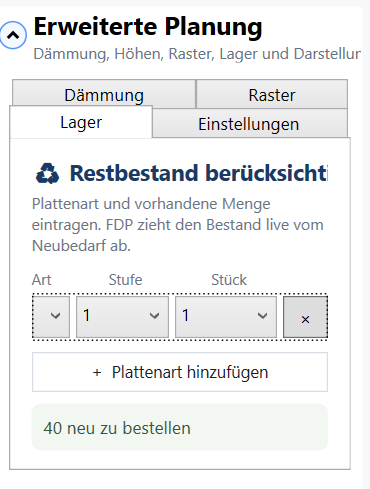370x489 pixels.
Task: Open the Stufe dropdown
Action: [x=122, y=317]
